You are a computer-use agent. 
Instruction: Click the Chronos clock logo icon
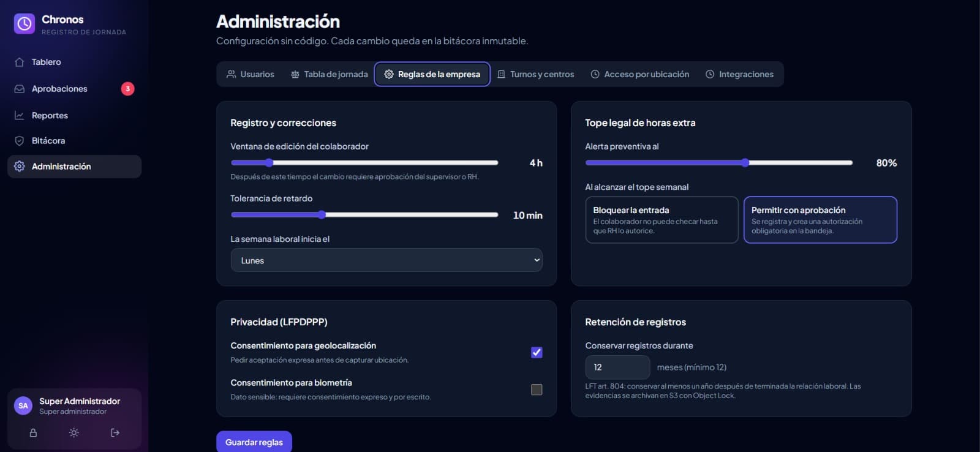coord(24,24)
